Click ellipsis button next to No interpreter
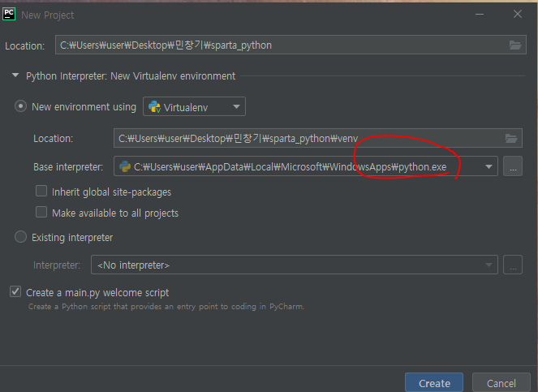Screen dimensions: 538x392 point(513,265)
